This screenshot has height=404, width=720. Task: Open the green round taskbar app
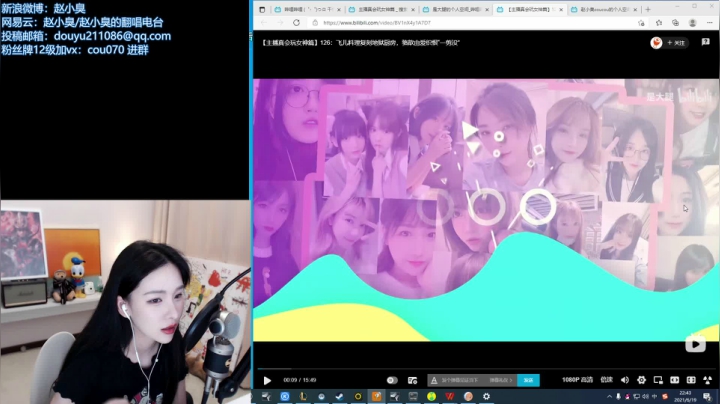click(431, 396)
